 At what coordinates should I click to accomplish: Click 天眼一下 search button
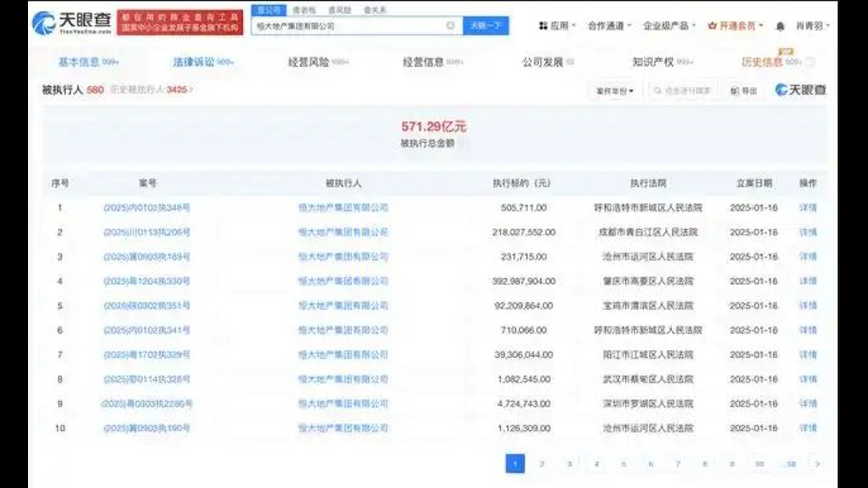tap(486, 26)
